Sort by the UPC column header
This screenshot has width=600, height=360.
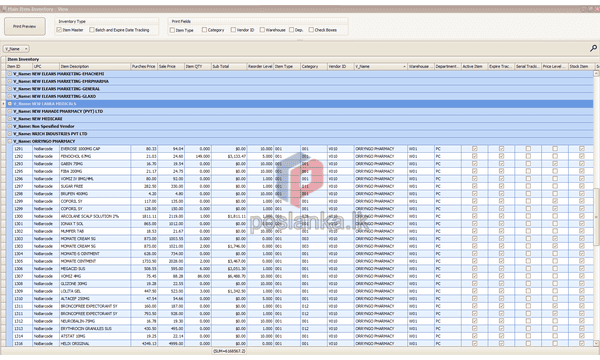46,67
